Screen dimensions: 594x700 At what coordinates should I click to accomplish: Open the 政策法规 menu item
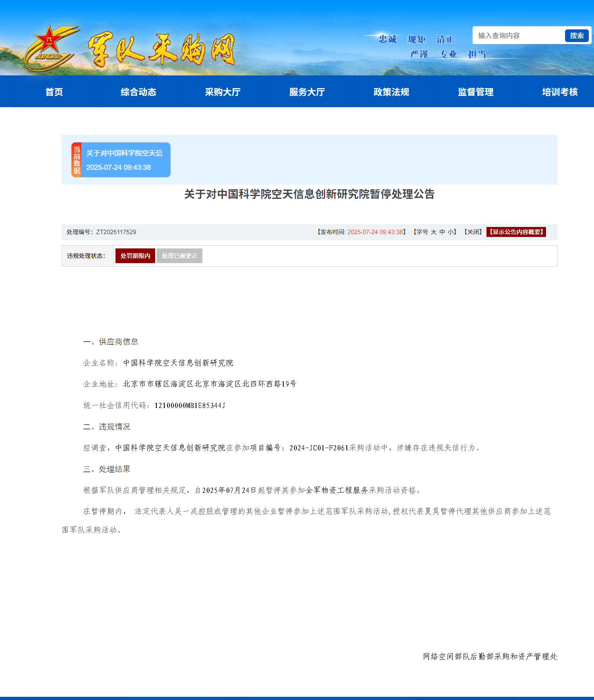(391, 92)
